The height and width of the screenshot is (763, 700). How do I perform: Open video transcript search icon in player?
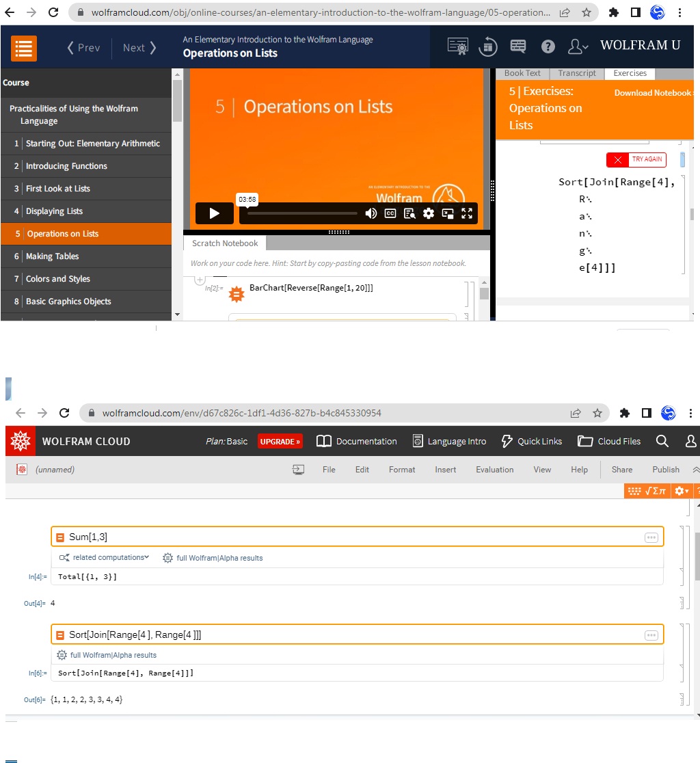point(409,213)
